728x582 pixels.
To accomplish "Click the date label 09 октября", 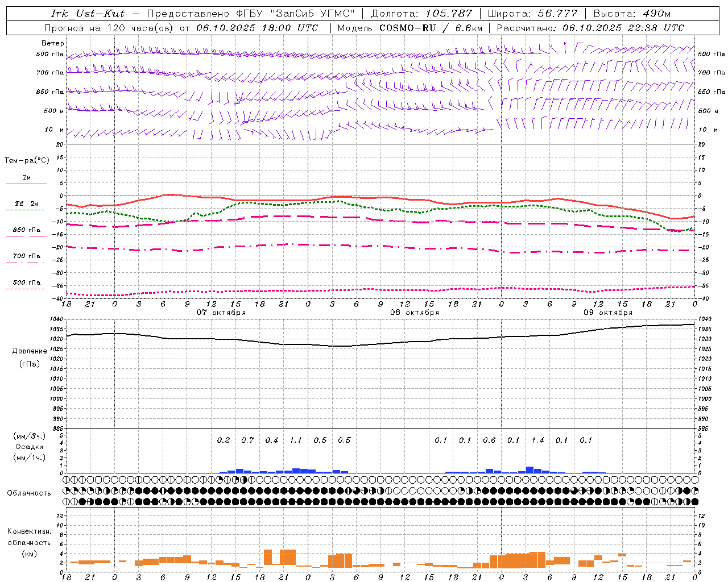I will [608, 313].
